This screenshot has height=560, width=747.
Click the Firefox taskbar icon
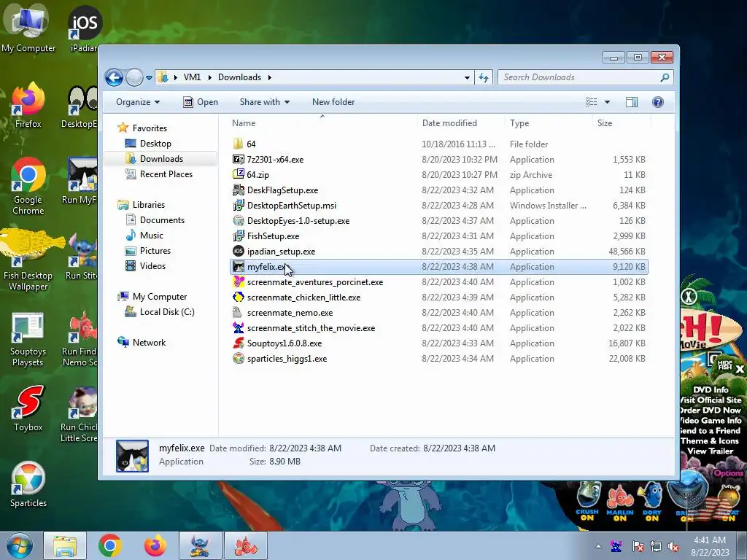click(x=155, y=545)
